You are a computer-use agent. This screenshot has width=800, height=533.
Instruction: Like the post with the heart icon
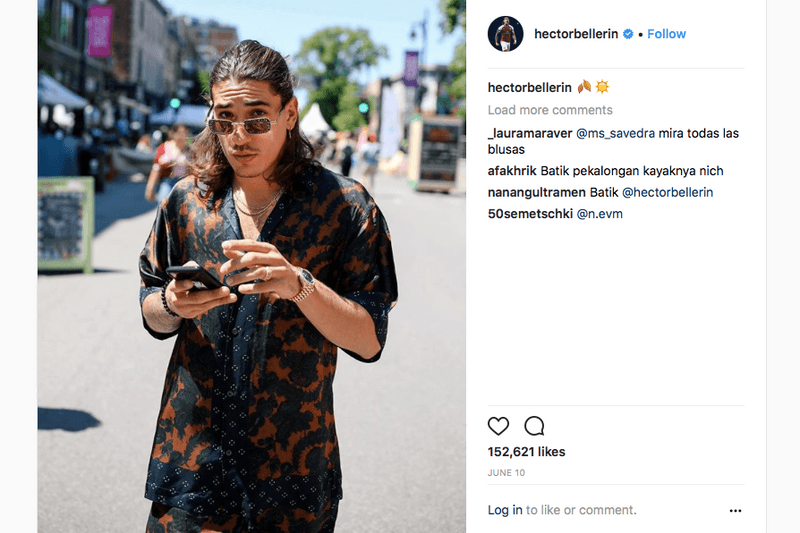click(x=498, y=426)
